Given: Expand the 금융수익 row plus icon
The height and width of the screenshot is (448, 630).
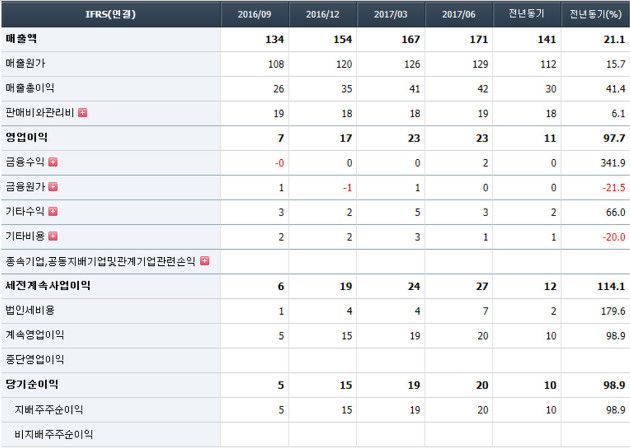Looking at the screenshot, I should pos(53,162).
